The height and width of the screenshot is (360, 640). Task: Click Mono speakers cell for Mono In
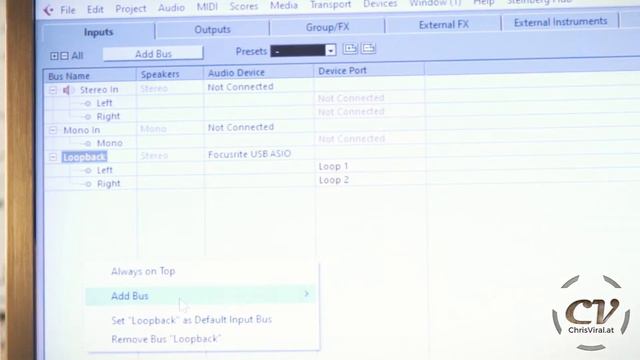[x=153, y=129]
